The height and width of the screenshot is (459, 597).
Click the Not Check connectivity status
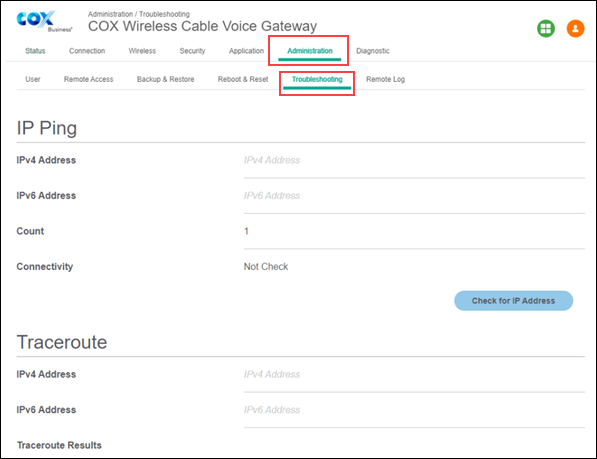tap(266, 267)
